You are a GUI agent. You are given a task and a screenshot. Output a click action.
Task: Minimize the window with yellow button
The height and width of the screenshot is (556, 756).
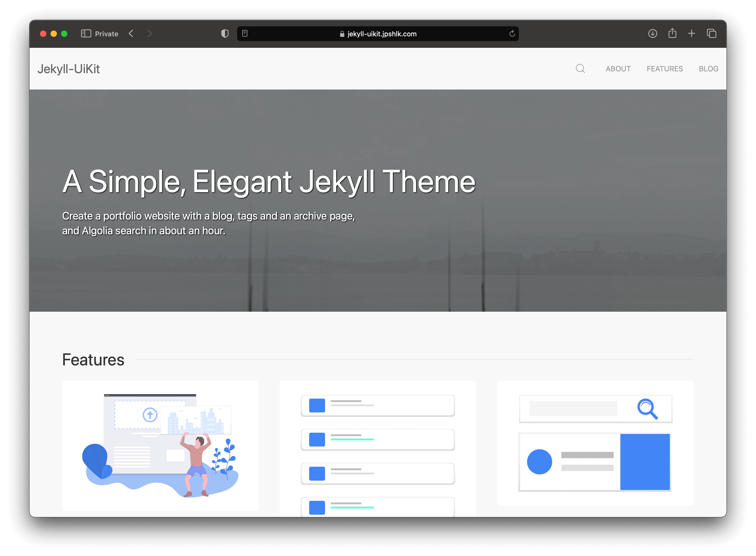point(53,34)
